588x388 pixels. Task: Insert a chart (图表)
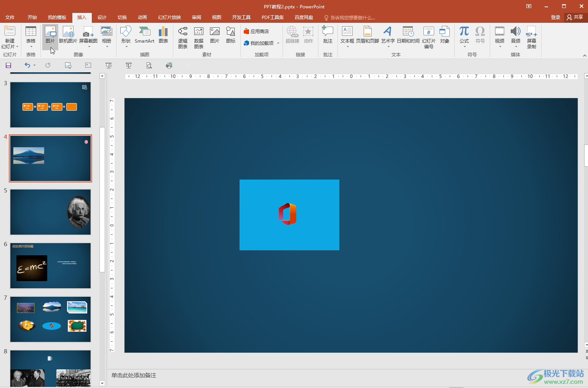(x=163, y=35)
